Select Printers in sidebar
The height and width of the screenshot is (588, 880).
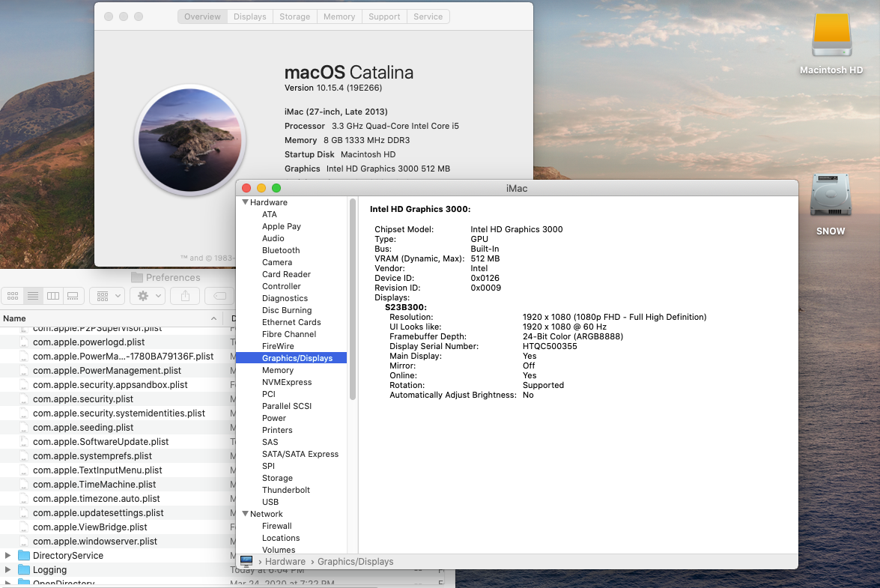coord(277,430)
